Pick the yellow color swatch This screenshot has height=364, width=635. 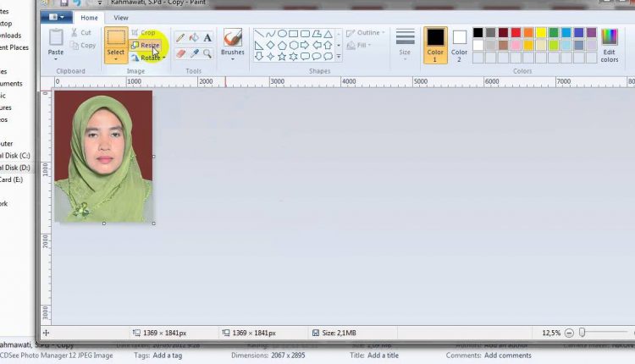(541, 33)
